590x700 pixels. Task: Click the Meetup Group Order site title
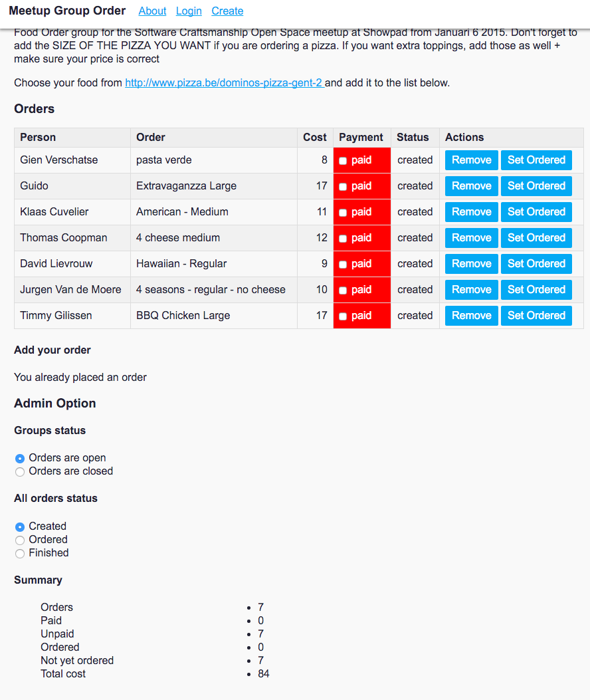67,11
